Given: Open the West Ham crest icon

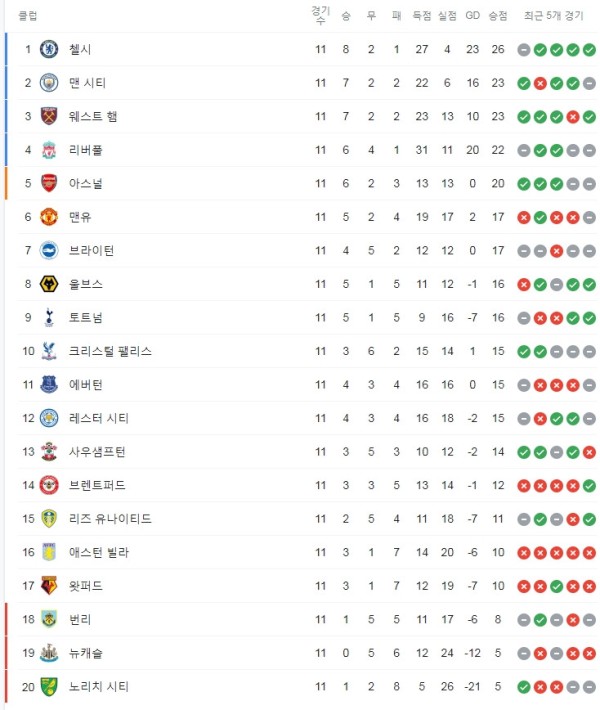Looking at the screenshot, I should click(x=49, y=116).
